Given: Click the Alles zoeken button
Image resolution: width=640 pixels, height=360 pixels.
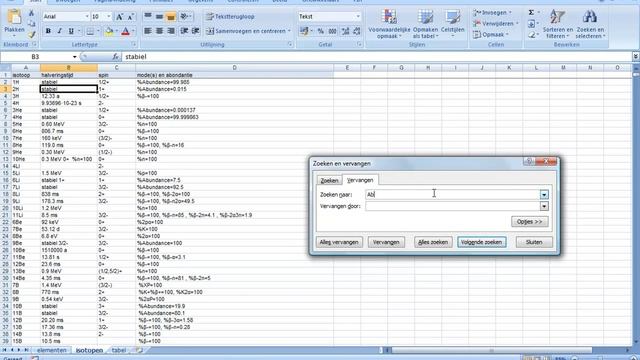Looking at the screenshot, I should [x=433, y=242].
